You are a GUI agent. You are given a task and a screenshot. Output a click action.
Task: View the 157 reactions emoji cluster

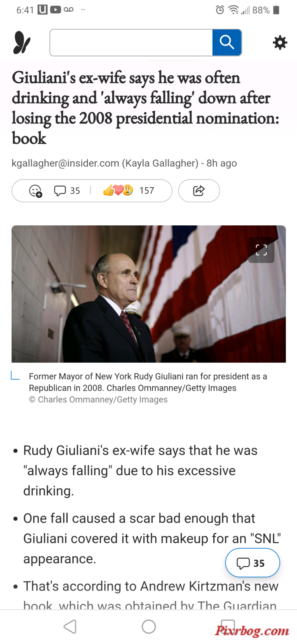(129, 190)
